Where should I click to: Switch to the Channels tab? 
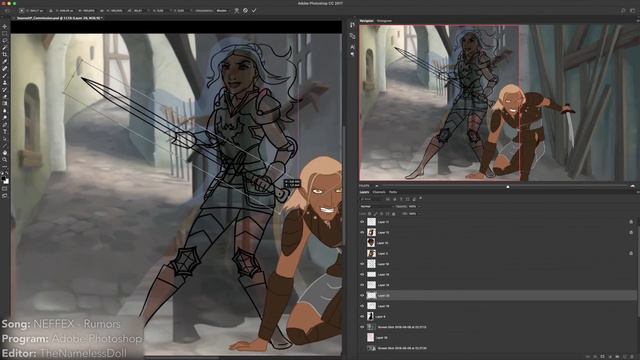pyautogui.click(x=379, y=192)
